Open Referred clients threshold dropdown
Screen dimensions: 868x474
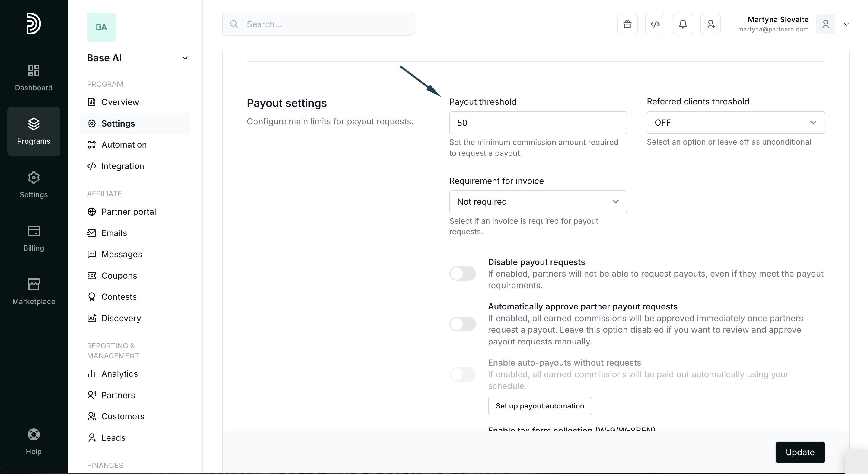tap(735, 123)
